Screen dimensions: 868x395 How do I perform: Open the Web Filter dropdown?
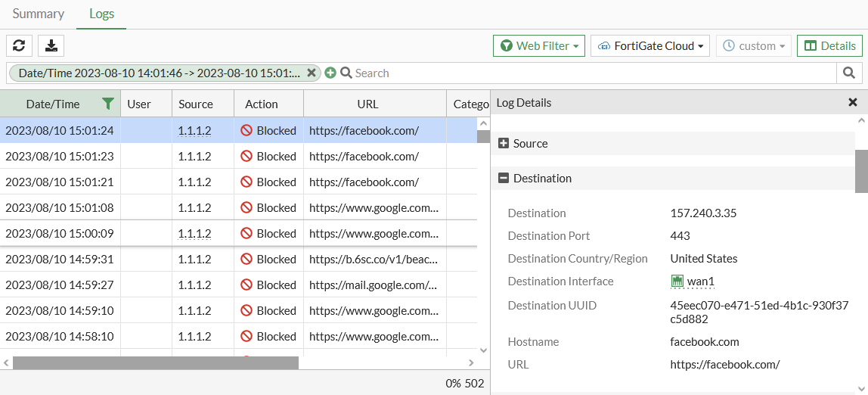coord(540,45)
